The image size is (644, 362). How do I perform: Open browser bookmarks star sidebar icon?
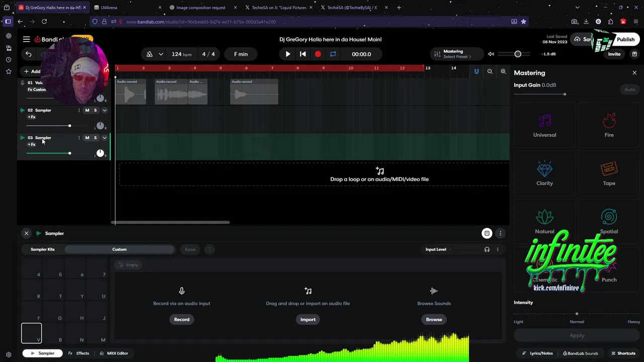pos(9,71)
